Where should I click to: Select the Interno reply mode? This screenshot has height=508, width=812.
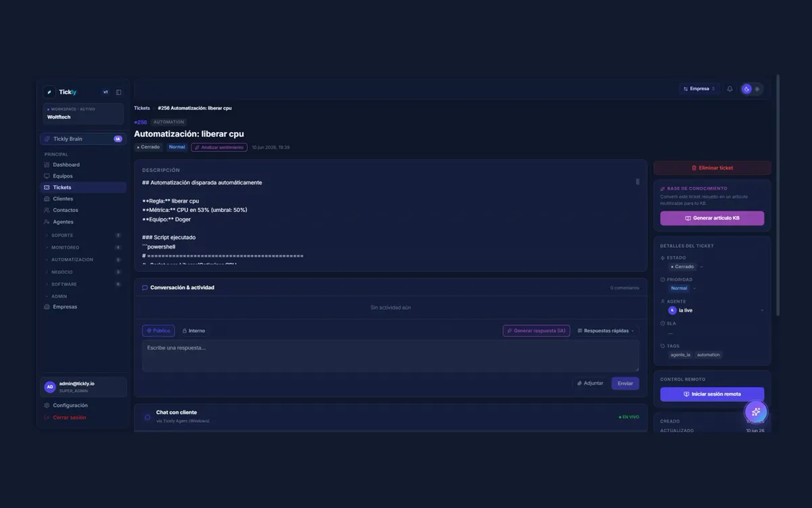click(x=194, y=331)
